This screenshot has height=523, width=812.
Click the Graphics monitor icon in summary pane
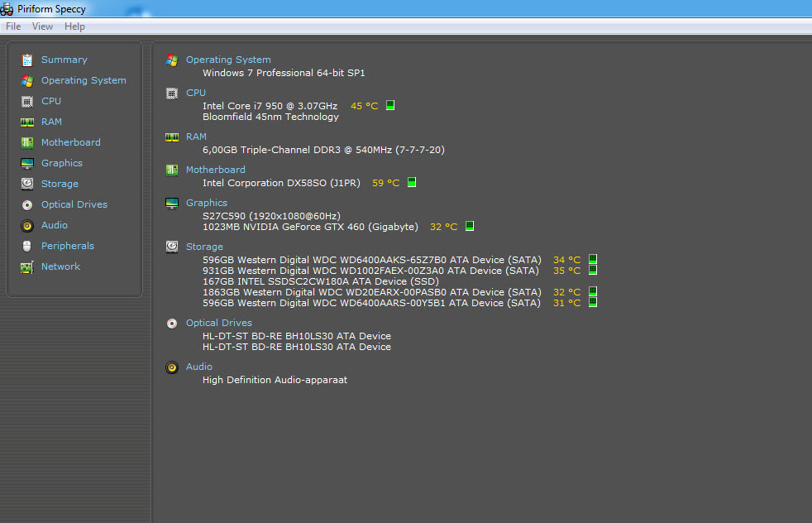point(172,204)
